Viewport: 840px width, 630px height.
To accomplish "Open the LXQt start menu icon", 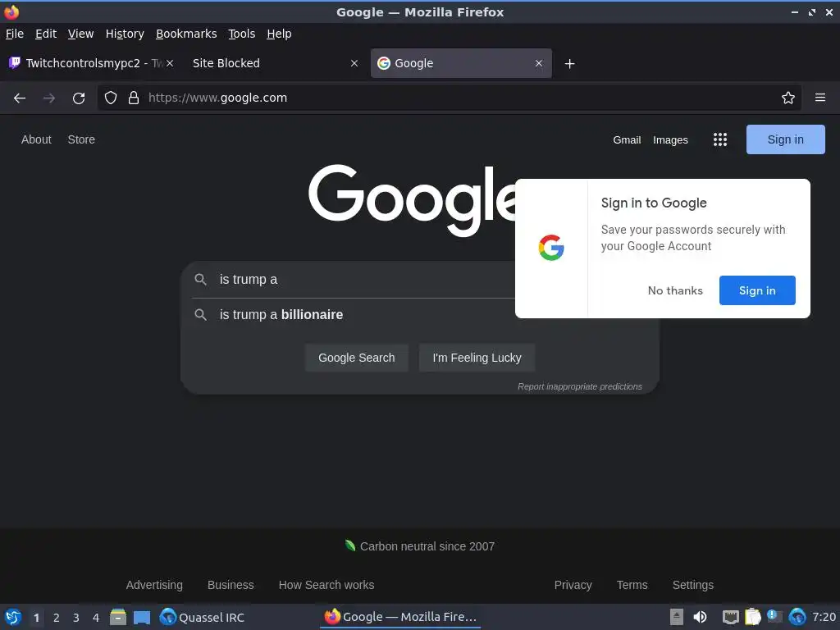I will coord(13,617).
